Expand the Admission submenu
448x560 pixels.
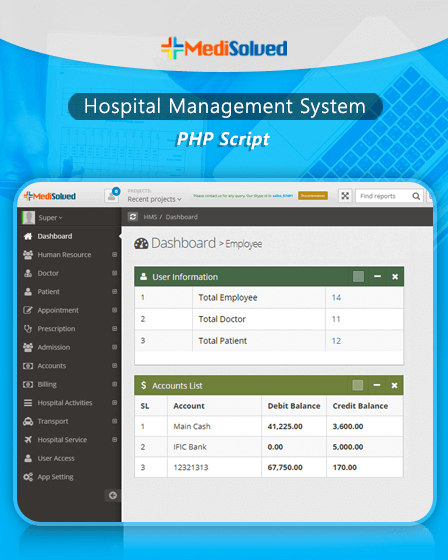(x=114, y=347)
